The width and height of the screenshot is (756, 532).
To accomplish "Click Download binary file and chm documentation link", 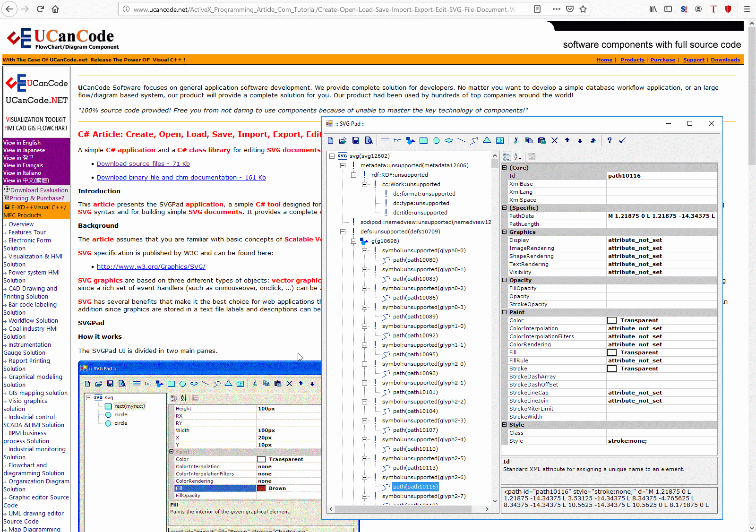I will click(181, 178).
